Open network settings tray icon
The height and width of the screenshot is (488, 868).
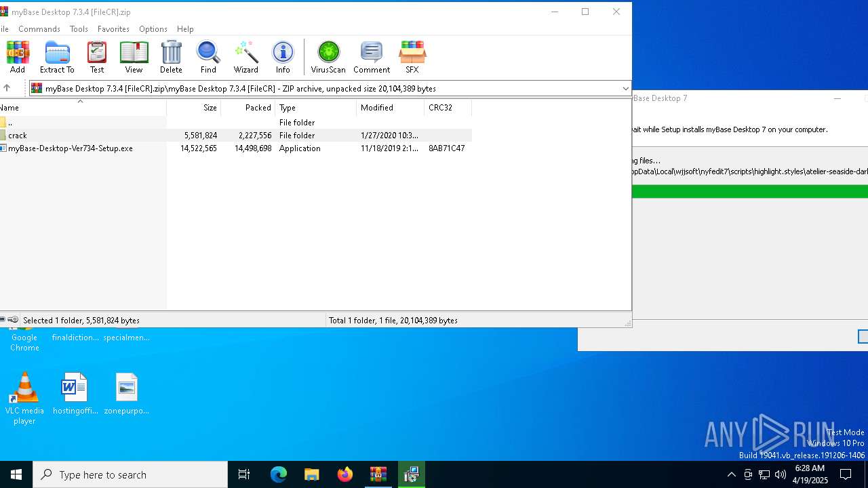pos(764,474)
